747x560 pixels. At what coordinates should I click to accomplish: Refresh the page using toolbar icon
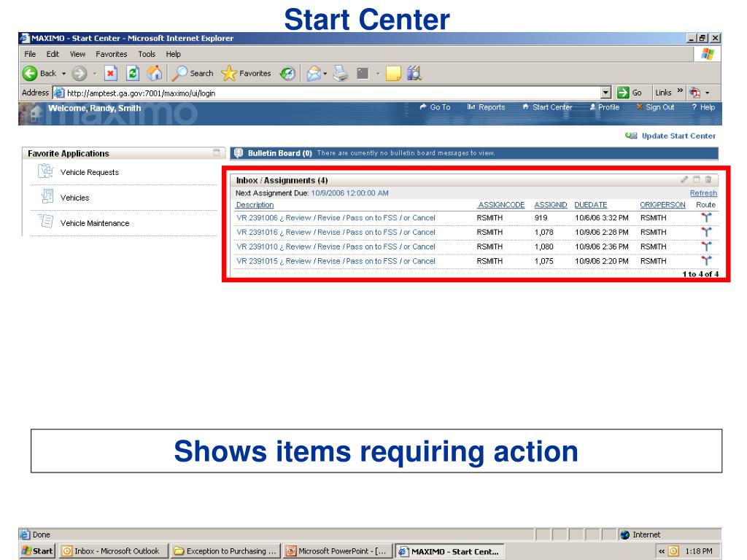coord(133,74)
